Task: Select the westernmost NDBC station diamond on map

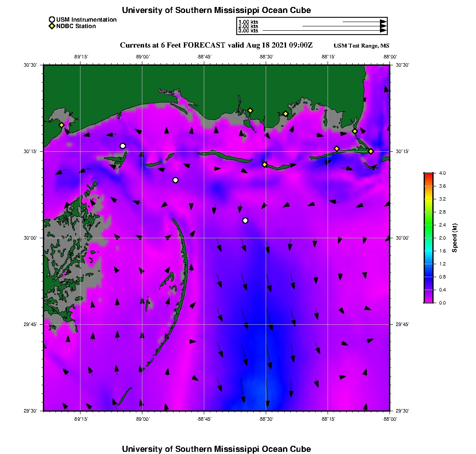Action: (x=62, y=125)
